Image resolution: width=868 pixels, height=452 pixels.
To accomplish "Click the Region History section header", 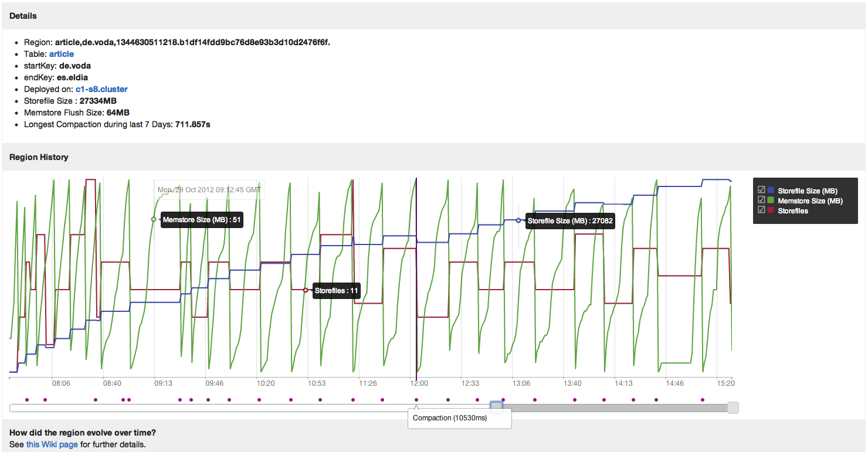I will [39, 157].
